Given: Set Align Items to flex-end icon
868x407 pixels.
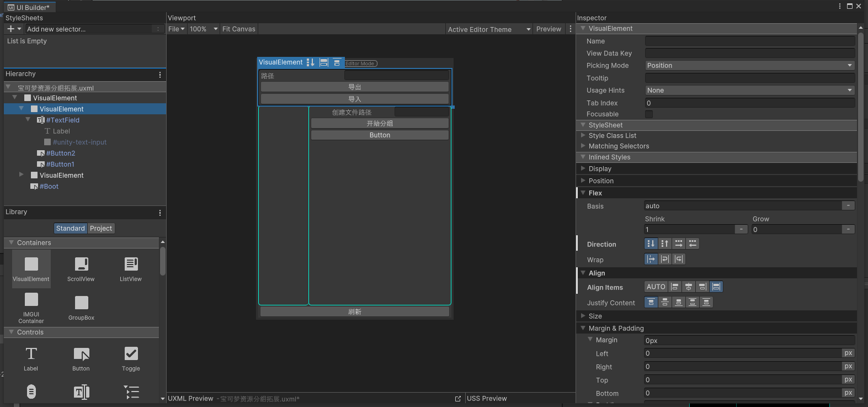Looking at the screenshot, I should point(702,287).
